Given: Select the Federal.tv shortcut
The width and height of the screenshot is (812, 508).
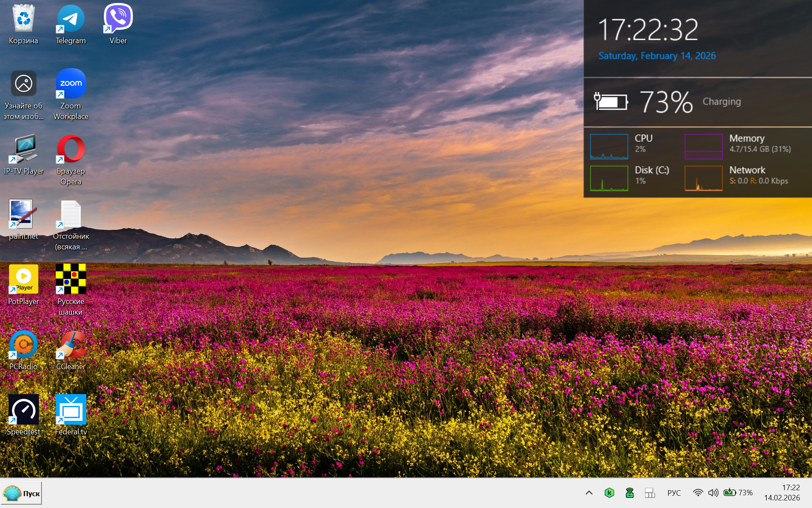Looking at the screenshot, I should 71,410.
